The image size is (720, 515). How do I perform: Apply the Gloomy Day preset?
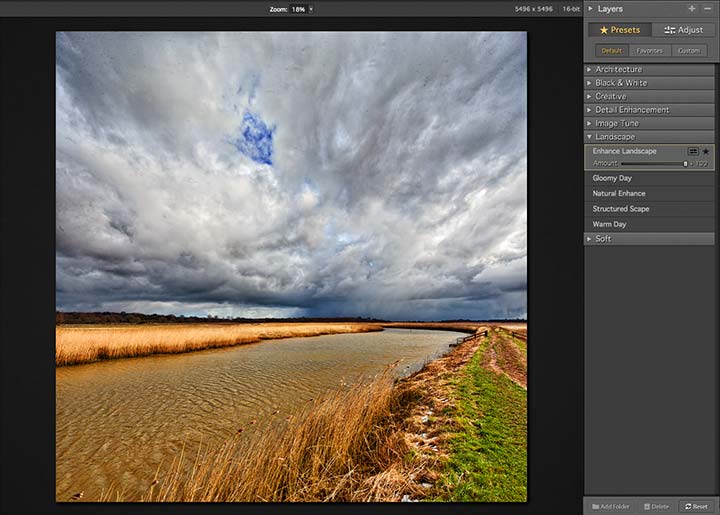(x=649, y=178)
